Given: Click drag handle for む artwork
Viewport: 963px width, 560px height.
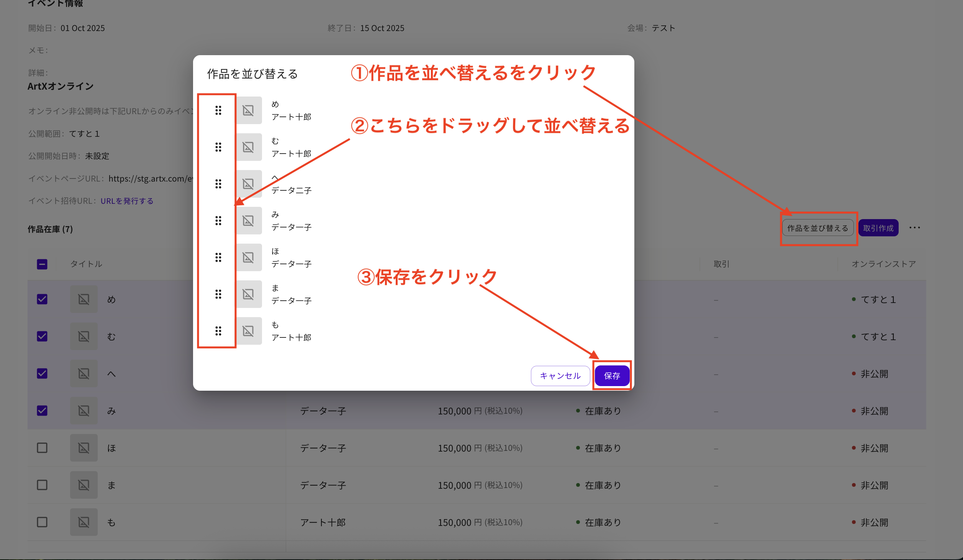Looking at the screenshot, I should (218, 147).
